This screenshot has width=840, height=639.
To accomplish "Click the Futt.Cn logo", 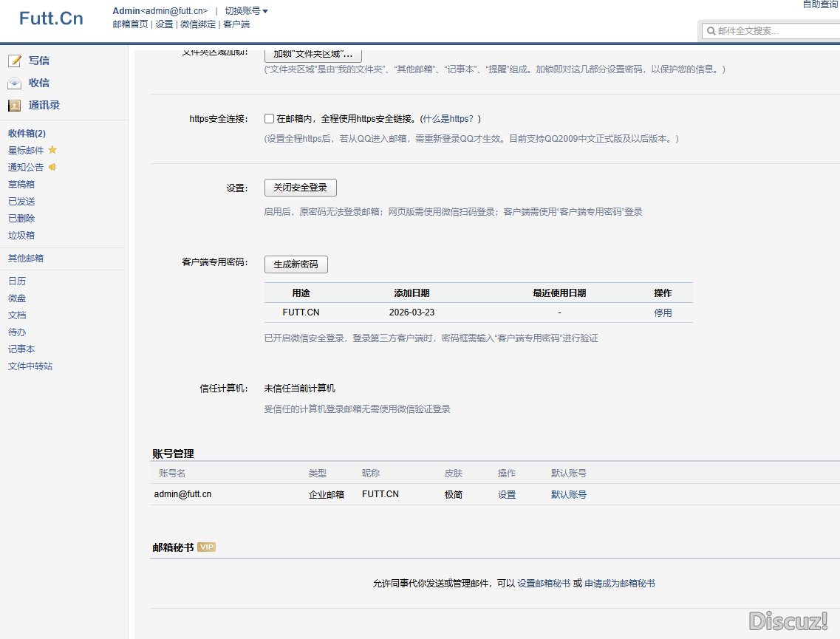I will coord(51,18).
